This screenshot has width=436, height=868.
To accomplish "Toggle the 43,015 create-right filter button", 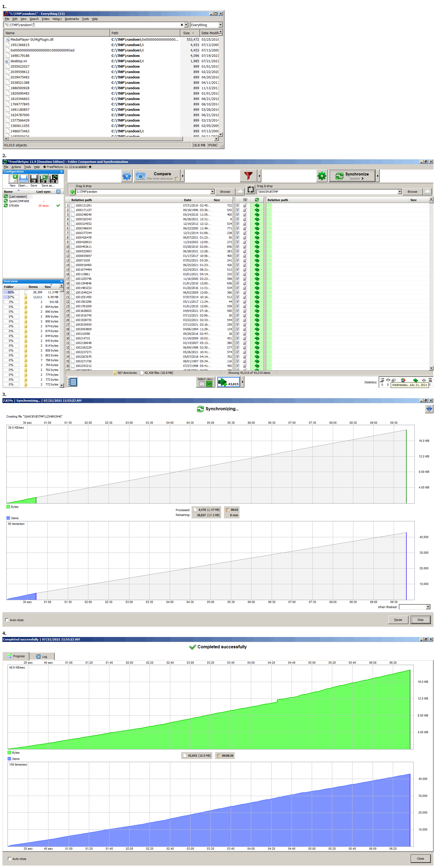I will pyautogui.click(x=228, y=382).
